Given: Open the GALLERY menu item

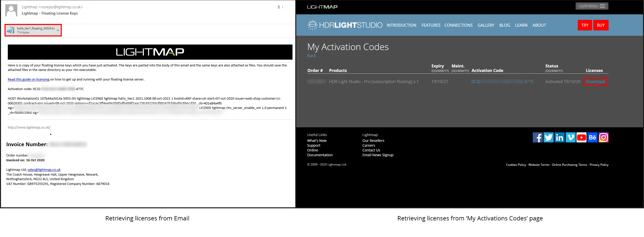Looking at the screenshot, I should coord(486,25).
